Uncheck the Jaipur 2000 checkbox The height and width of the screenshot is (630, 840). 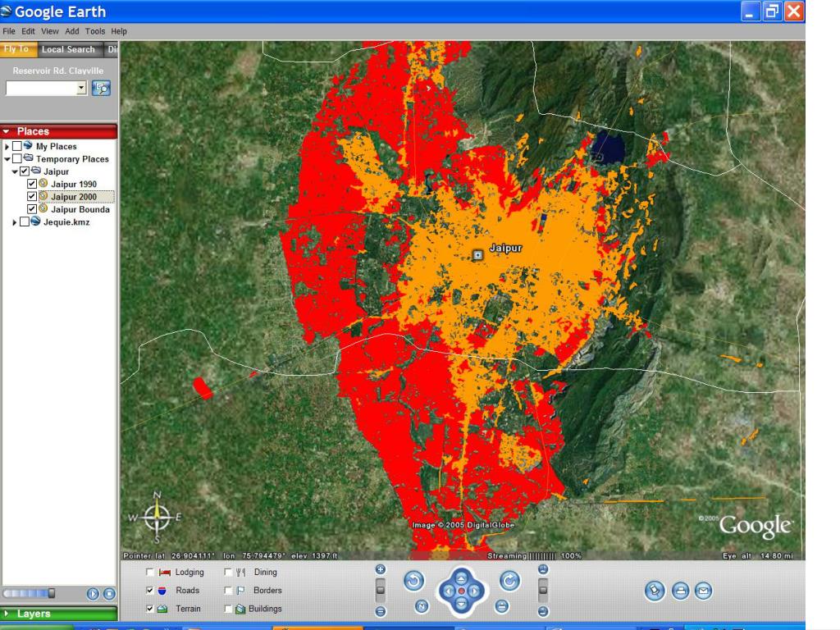[32, 197]
